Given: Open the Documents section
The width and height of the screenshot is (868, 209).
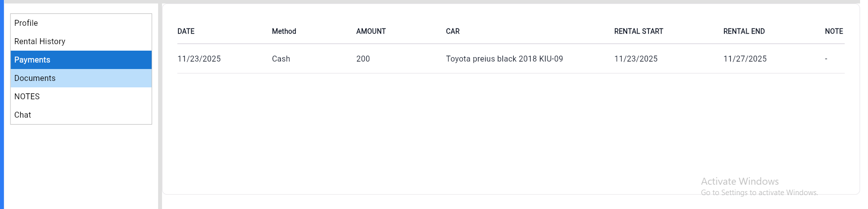Looking at the screenshot, I should (35, 78).
